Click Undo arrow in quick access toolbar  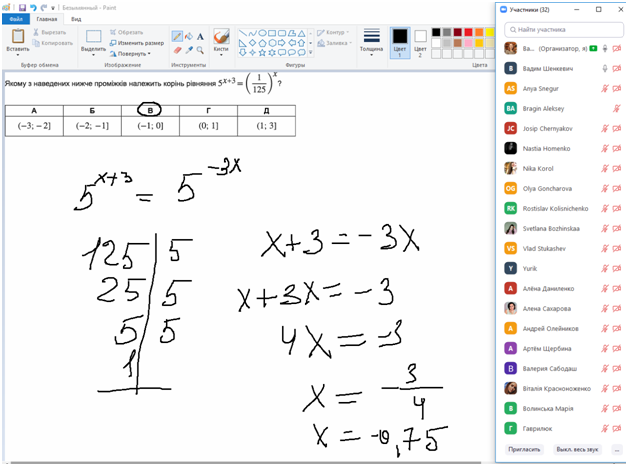[x=32, y=6]
